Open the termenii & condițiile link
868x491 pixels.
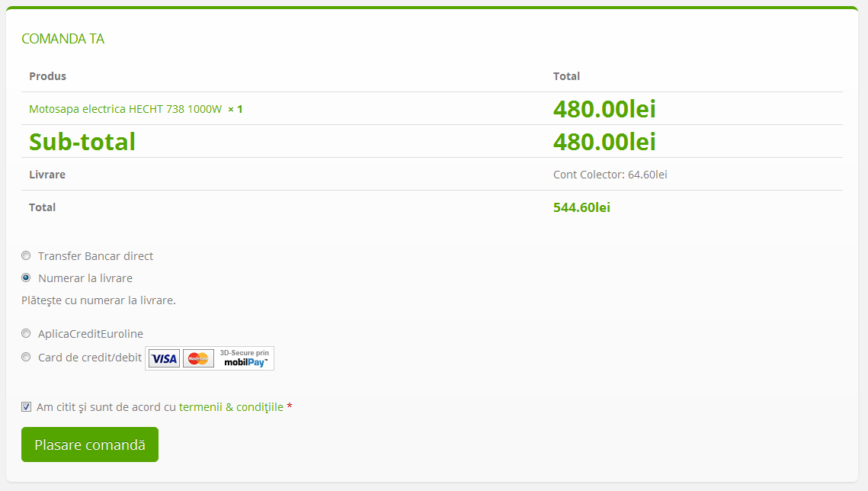pyautogui.click(x=231, y=407)
